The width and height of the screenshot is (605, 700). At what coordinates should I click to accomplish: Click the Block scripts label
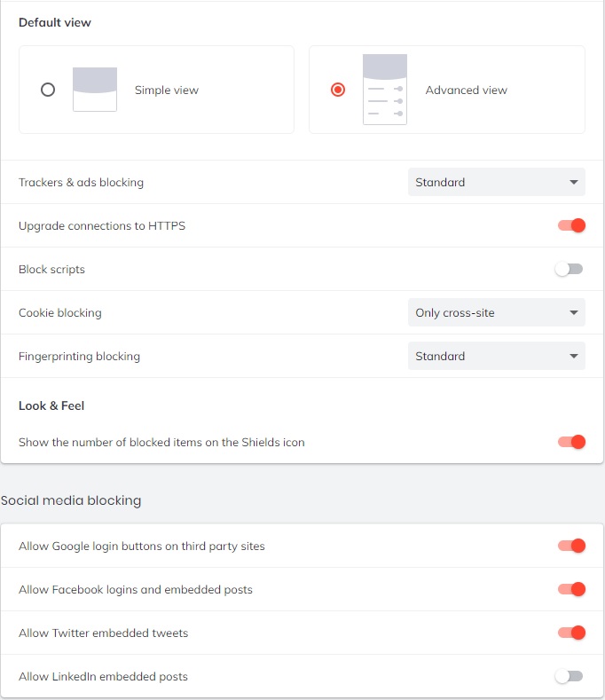(x=51, y=269)
